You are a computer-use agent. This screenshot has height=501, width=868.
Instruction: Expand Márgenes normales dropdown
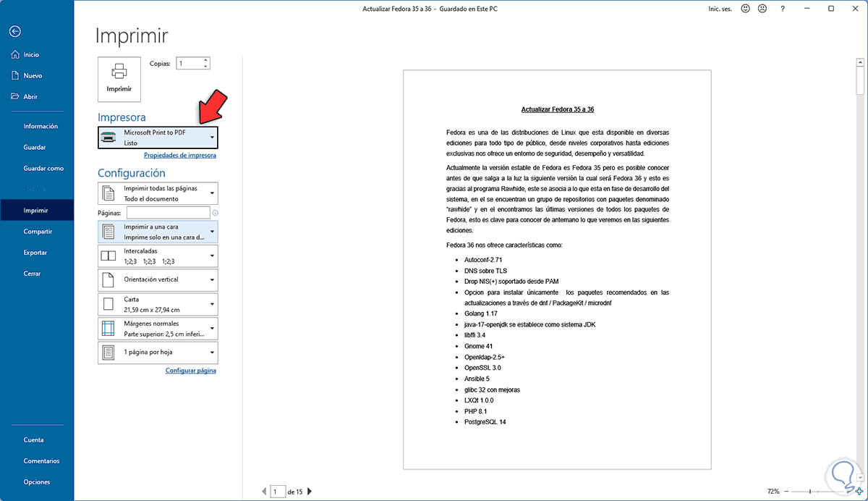click(x=158, y=328)
